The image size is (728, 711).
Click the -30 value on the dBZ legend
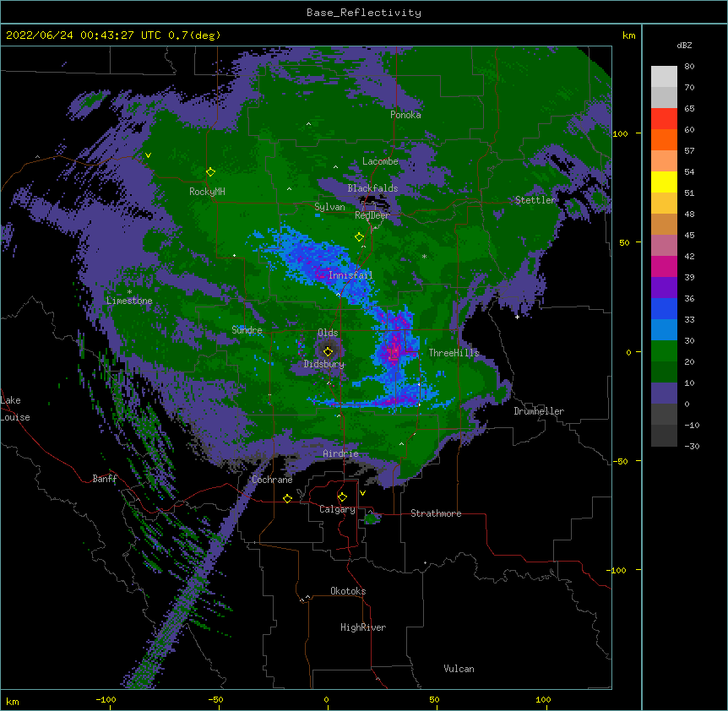click(692, 447)
